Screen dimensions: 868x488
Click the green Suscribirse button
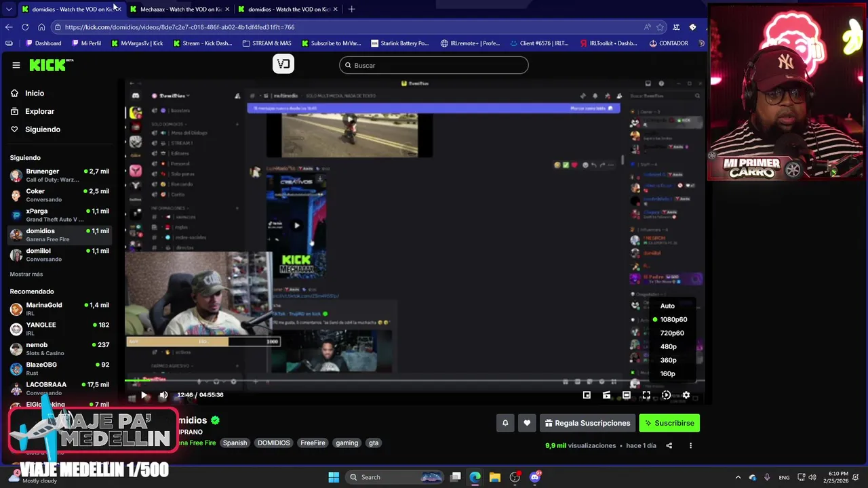click(669, 423)
